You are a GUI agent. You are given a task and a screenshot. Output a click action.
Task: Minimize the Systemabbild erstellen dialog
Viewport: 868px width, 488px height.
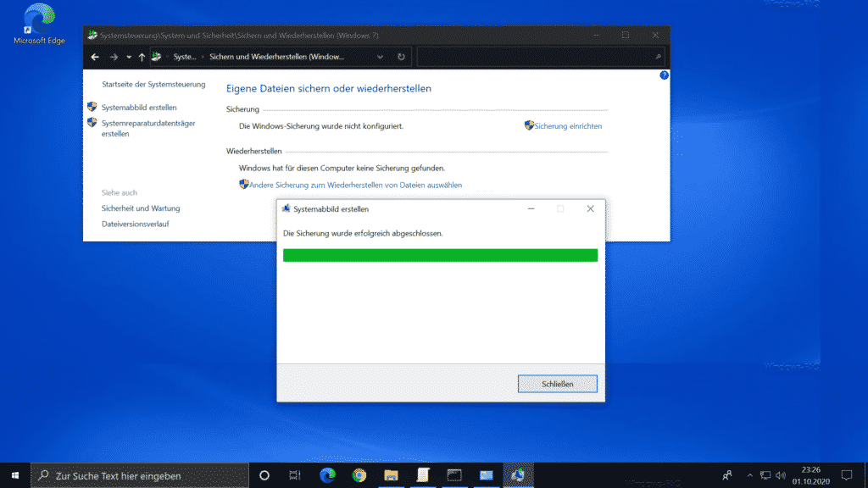(x=531, y=209)
